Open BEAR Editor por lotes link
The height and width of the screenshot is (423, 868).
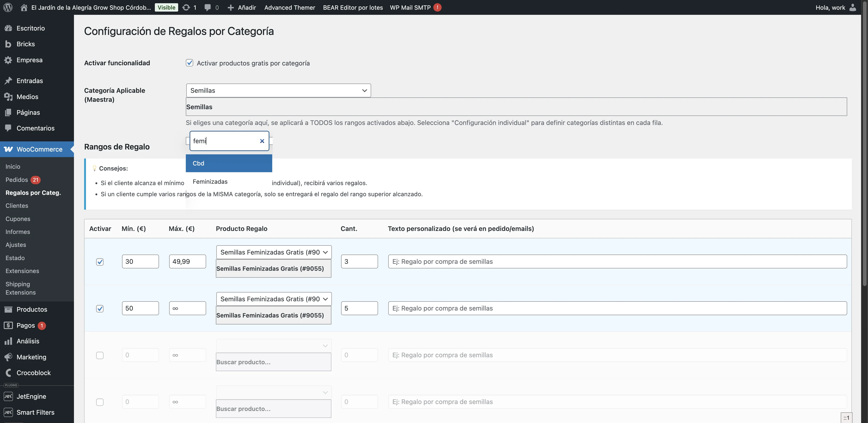353,7
